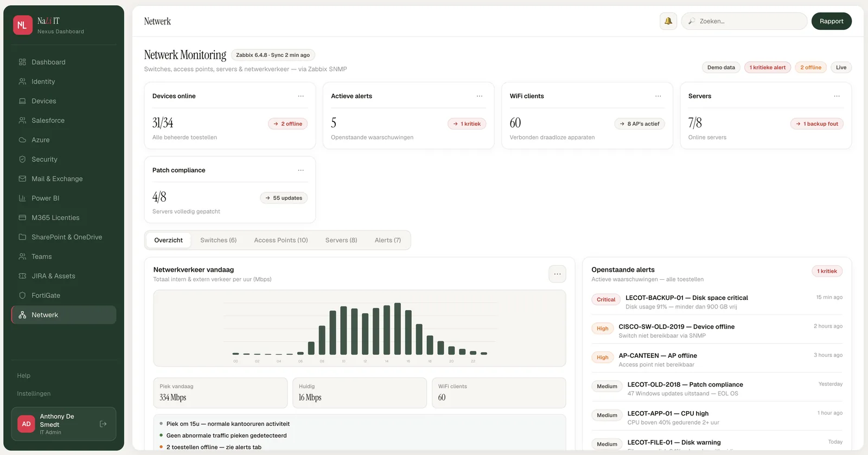Viewport: 868px width, 455px height.
Task: Click the logout icon beside Anthony De Smedt
Action: point(103,424)
